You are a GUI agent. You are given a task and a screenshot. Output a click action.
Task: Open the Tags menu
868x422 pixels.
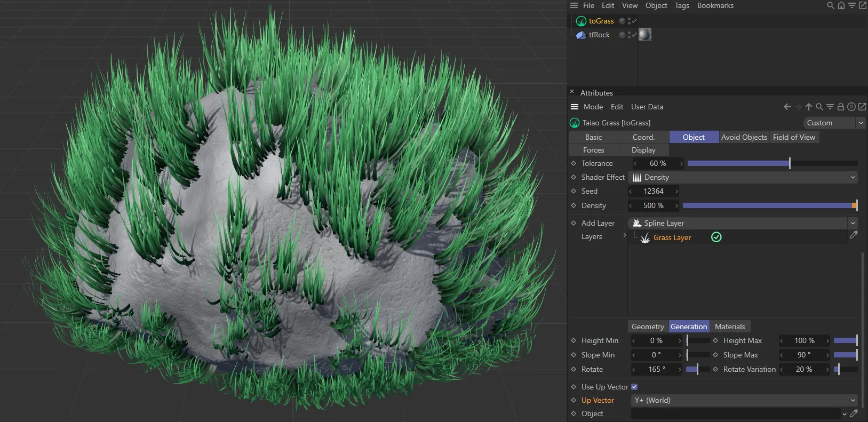[x=682, y=5]
